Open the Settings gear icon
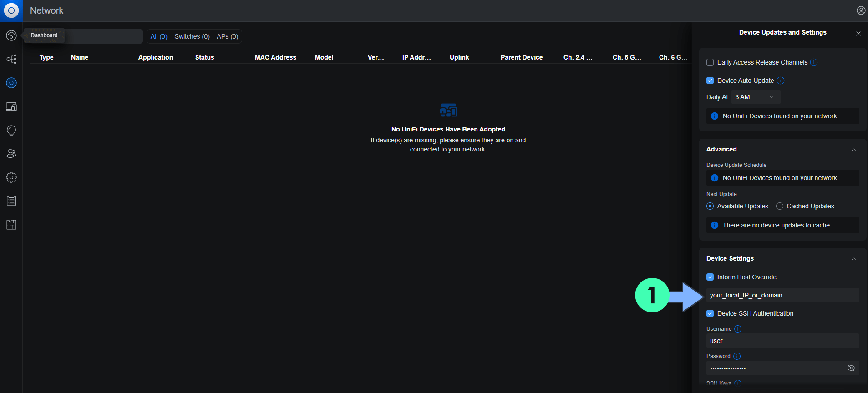 pyautogui.click(x=11, y=177)
